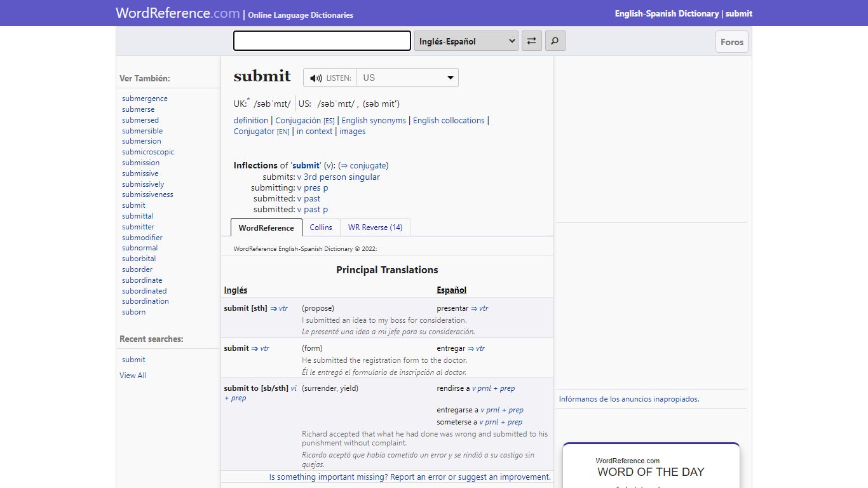Click the magnifier search button
Screen dimensions: 868x488
click(x=555, y=41)
